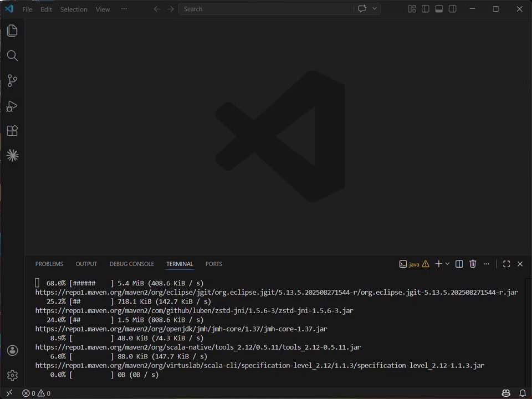Switch to the PORTS tab
The height and width of the screenshot is (399, 532).
pyautogui.click(x=214, y=264)
